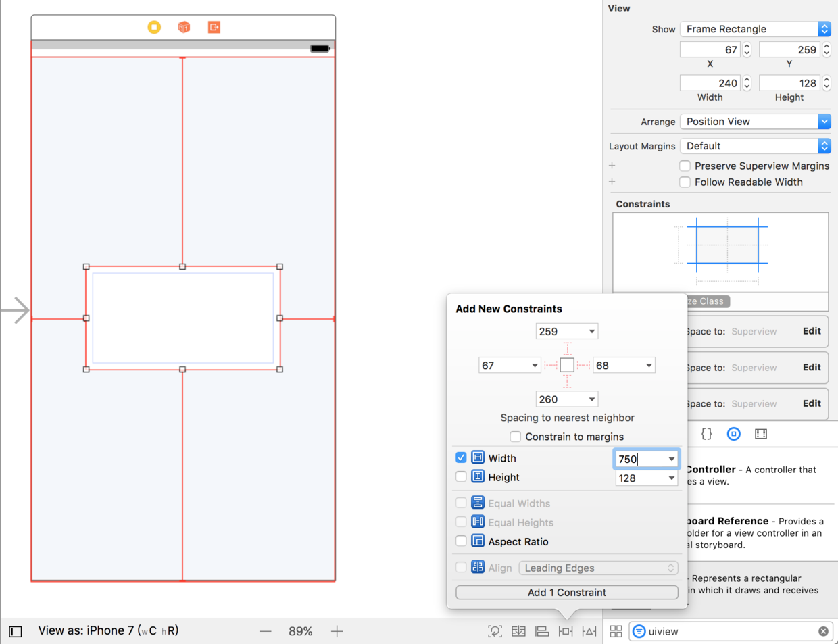Image resolution: width=838 pixels, height=644 pixels.
Task: Select the object library circle icon
Action: tap(733, 434)
